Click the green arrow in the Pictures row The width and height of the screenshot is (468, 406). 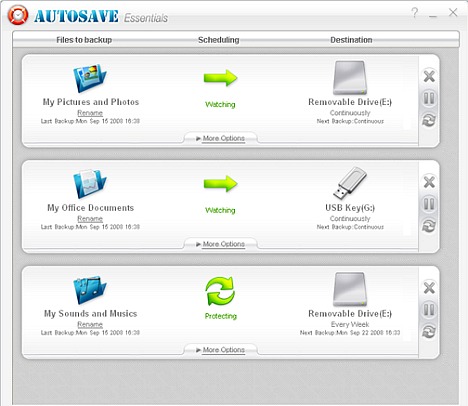pyautogui.click(x=220, y=78)
